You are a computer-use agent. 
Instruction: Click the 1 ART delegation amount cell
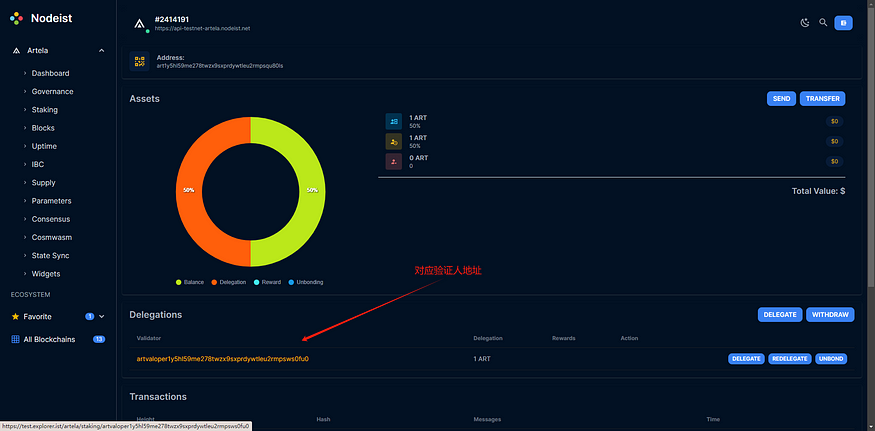(482, 359)
